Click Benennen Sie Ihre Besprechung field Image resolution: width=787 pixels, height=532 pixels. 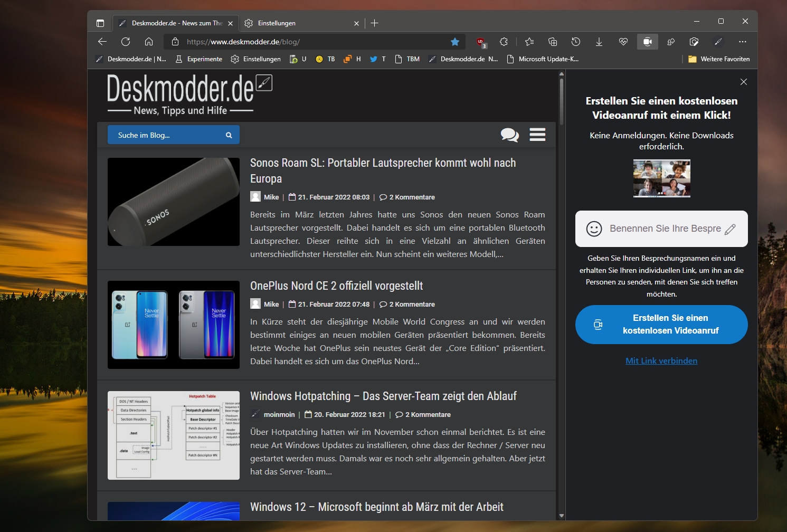[x=661, y=229]
